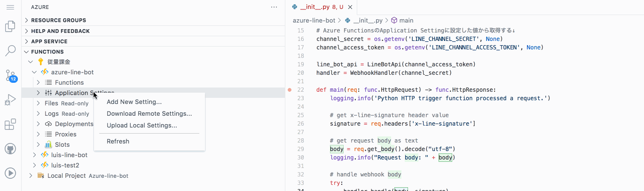The height and width of the screenshot is (191, 644).
Task: Click the function app icon of luis-test2
Action: 45,165
